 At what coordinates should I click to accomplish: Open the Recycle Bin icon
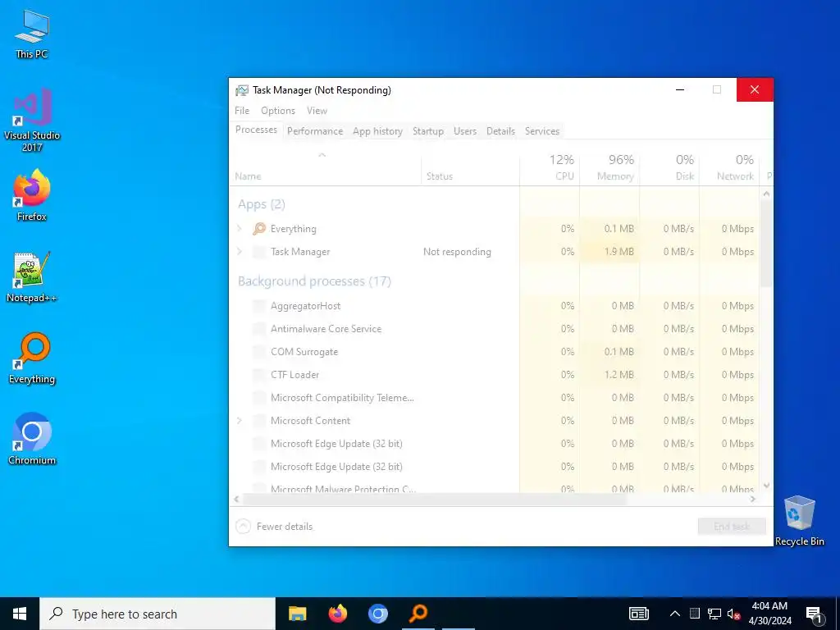(799, 520)
